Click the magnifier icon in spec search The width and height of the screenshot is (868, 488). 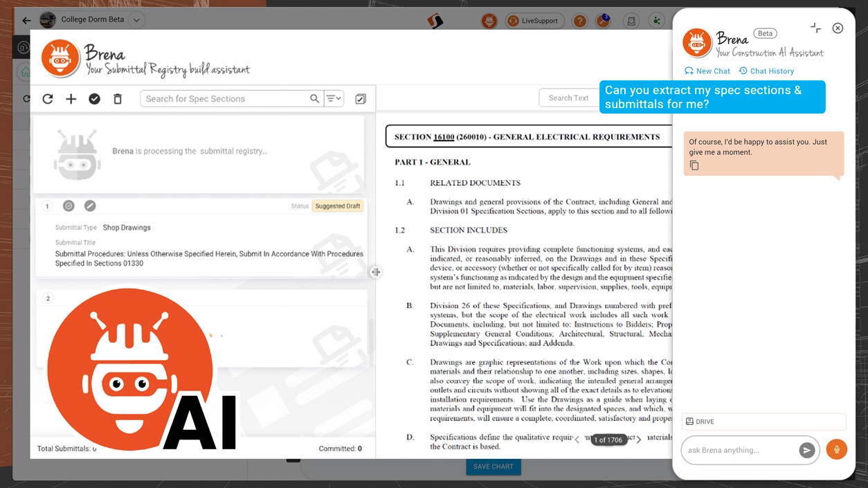pyautogui.click(x=315, y=99)
